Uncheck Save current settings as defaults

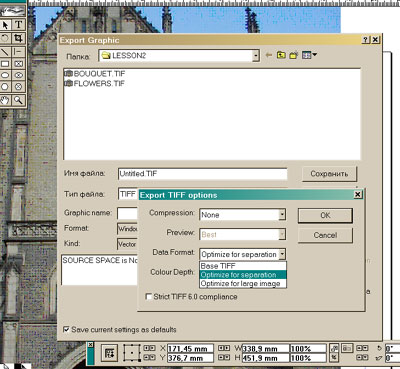pos(67,329)
